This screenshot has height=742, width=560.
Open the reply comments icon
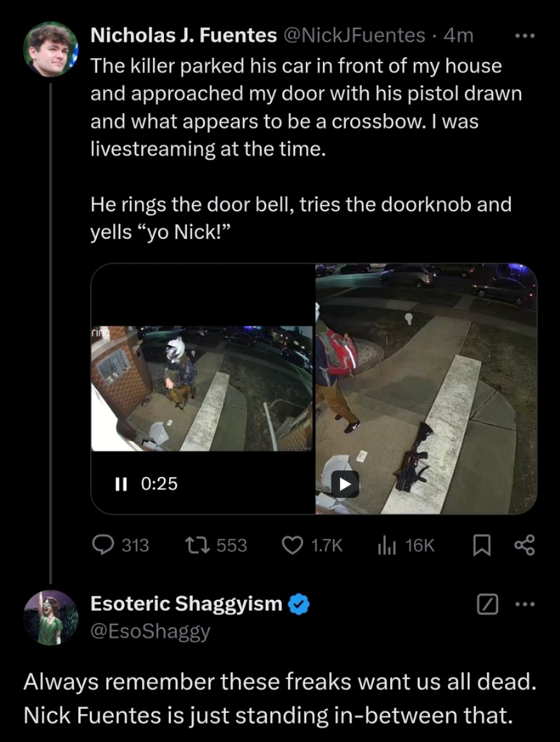[x=102, y=545]
